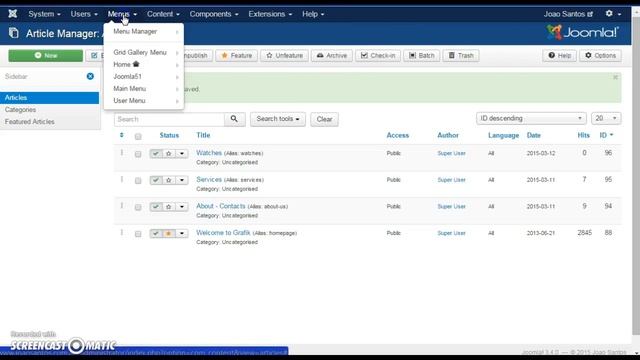The width and height of the screenshot is (640, 360).
Task: Sort the table by Hits column
Action: click(584, 135)
